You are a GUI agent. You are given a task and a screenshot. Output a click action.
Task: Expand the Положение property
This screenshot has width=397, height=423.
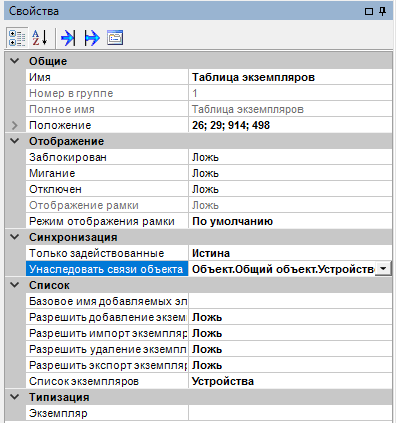[15, 125]
